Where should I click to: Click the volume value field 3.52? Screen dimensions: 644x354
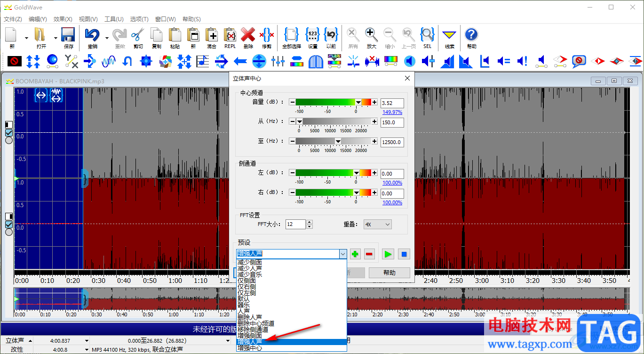pos(392,103)
